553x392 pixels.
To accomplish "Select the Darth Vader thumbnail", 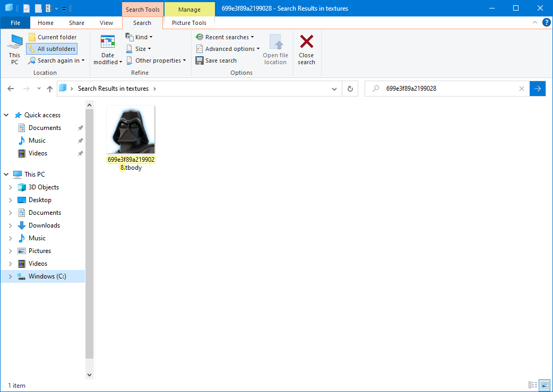I will pos(131,130).
